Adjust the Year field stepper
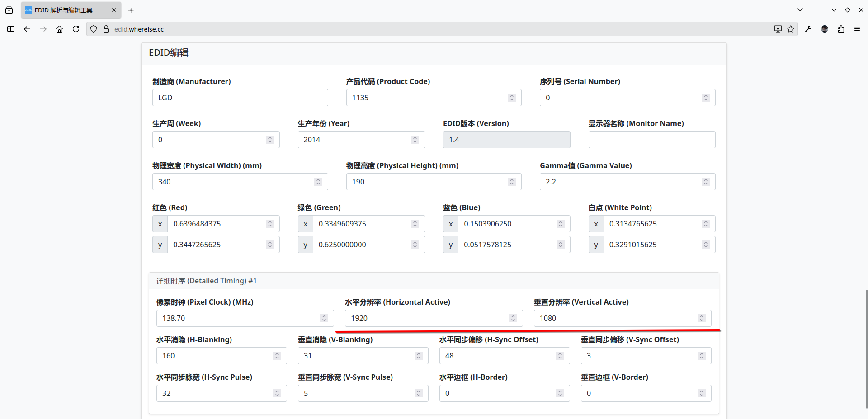Viewport: 868px width, 419px height. [415, 140]
